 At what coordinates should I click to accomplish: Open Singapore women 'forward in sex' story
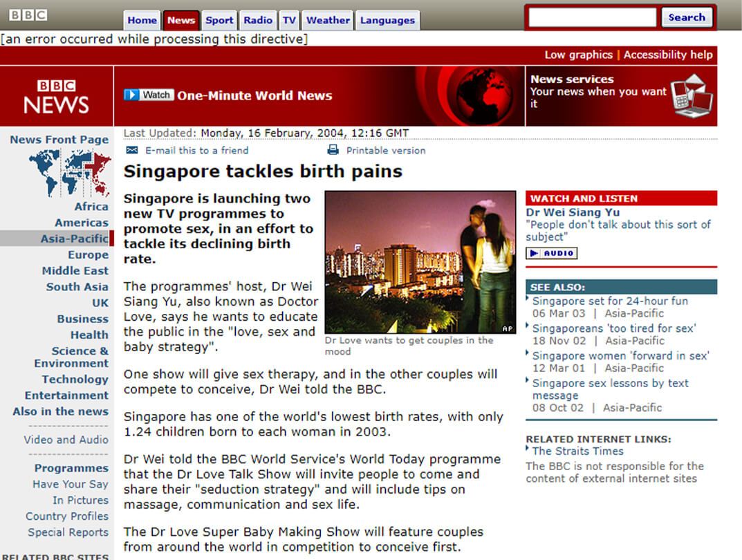[x=621, y=356]
